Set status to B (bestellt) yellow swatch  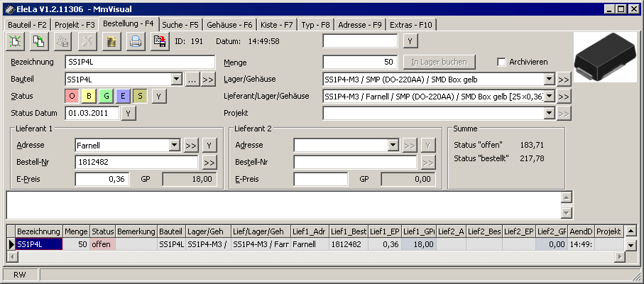click(x=89, y=97)
